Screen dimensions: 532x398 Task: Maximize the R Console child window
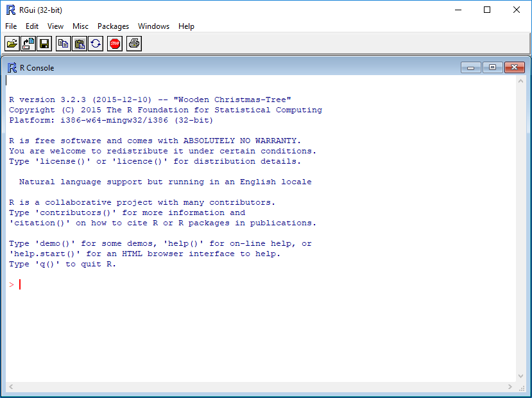click(x=493, y=67)
